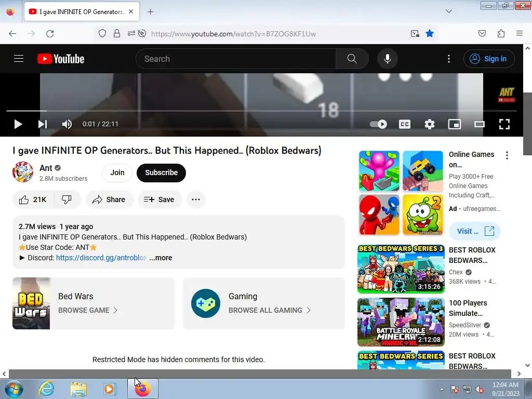Join the Ant channel membership

coord(117,172)
